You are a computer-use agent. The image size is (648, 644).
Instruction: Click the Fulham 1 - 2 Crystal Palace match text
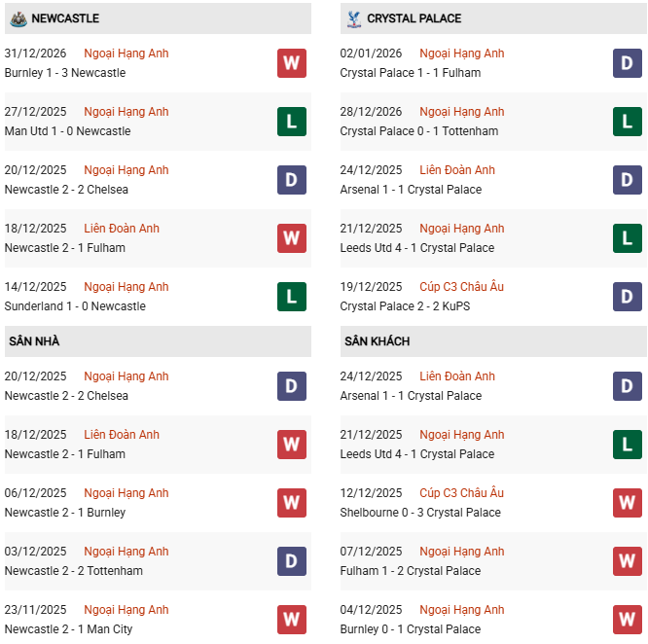pyautogui.click(x=411, y=571)
